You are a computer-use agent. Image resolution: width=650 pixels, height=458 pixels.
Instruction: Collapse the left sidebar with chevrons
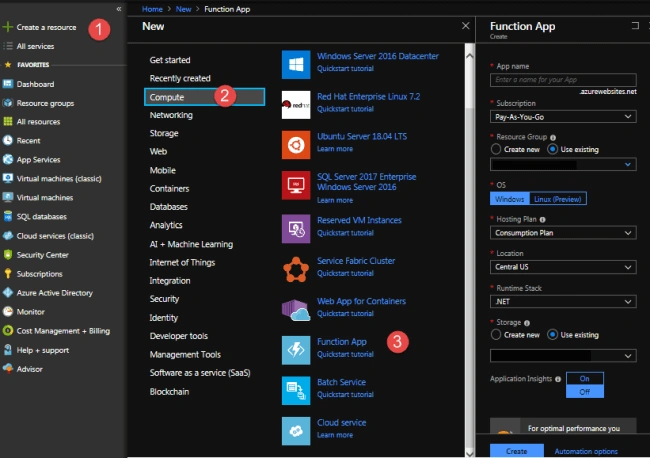coord(119,9)
